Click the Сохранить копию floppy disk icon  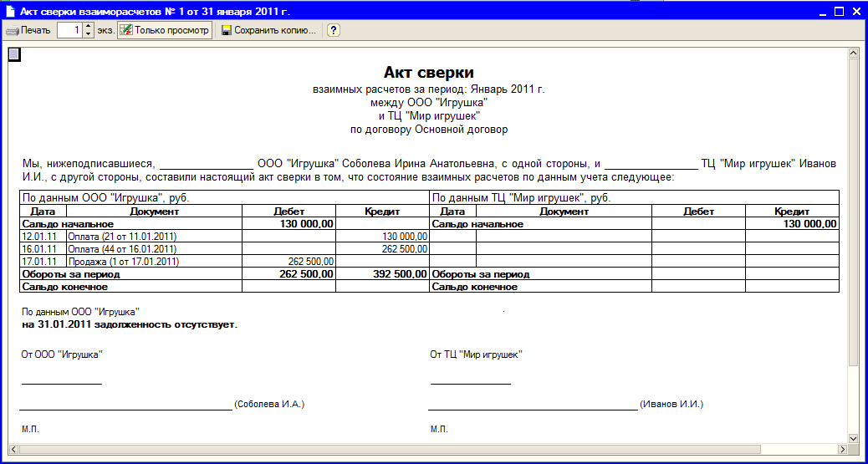(226, 30)
